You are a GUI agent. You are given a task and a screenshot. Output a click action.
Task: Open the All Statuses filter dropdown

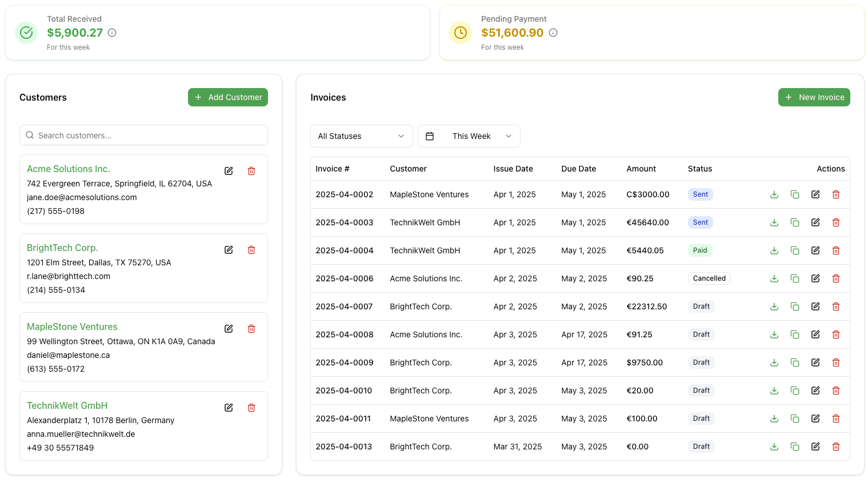coord(361,136)
